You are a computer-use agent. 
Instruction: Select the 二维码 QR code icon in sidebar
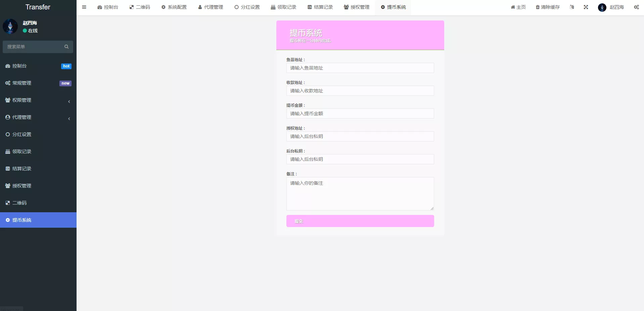click(x=7, y=203)
